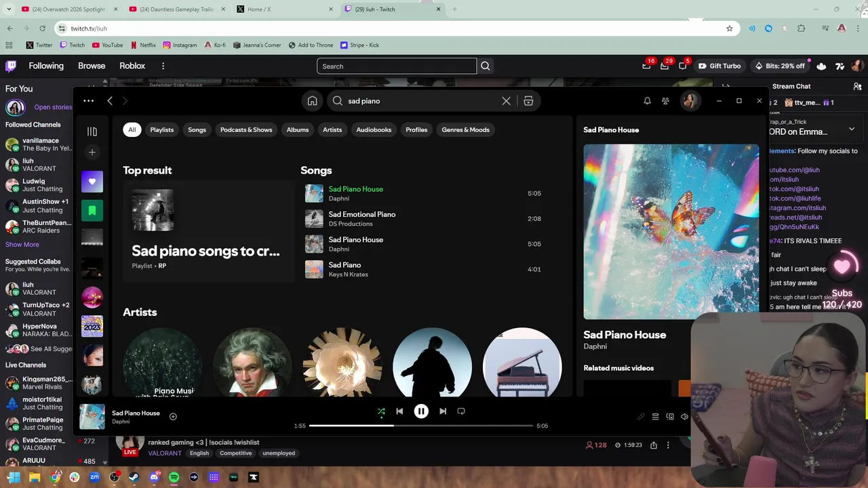The height and width of the screenshot is (488, 868).
Task: Expand pinned chat message chevron
Action: (x=852, y=129)
